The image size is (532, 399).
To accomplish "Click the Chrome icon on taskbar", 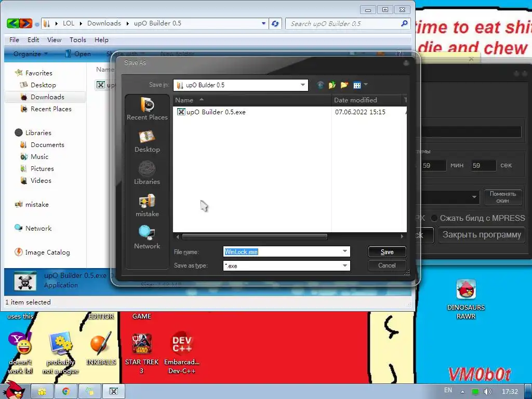I will point(65,392).
